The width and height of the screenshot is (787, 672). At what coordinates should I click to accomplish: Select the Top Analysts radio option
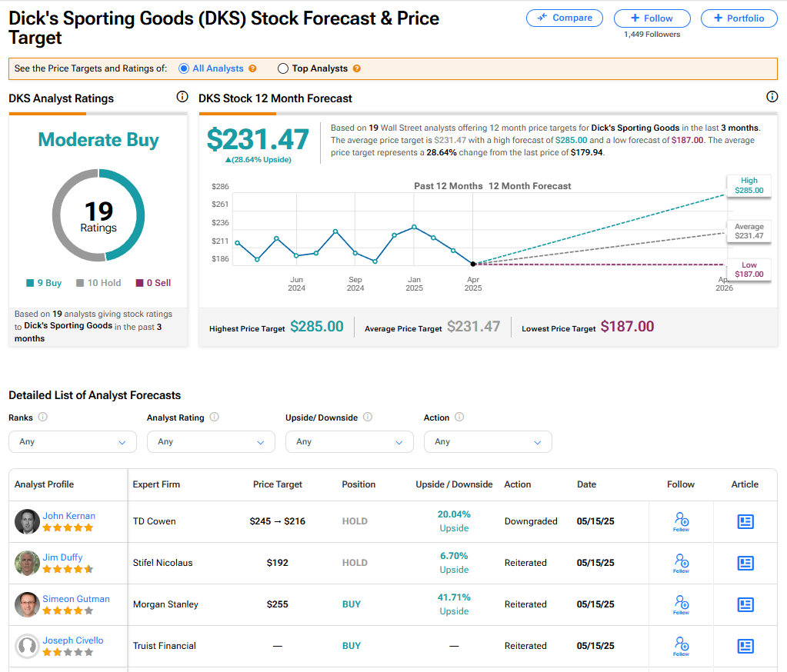pos(283,68)
